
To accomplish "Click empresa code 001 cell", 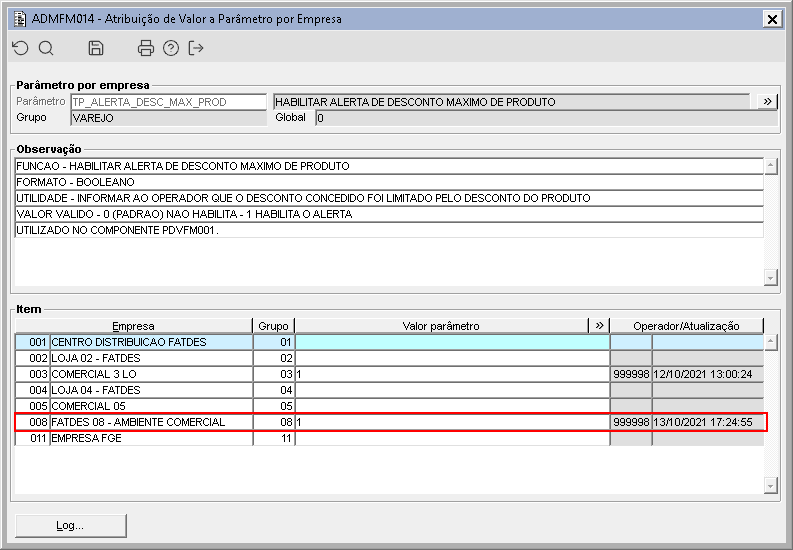I will coord(32,342).
